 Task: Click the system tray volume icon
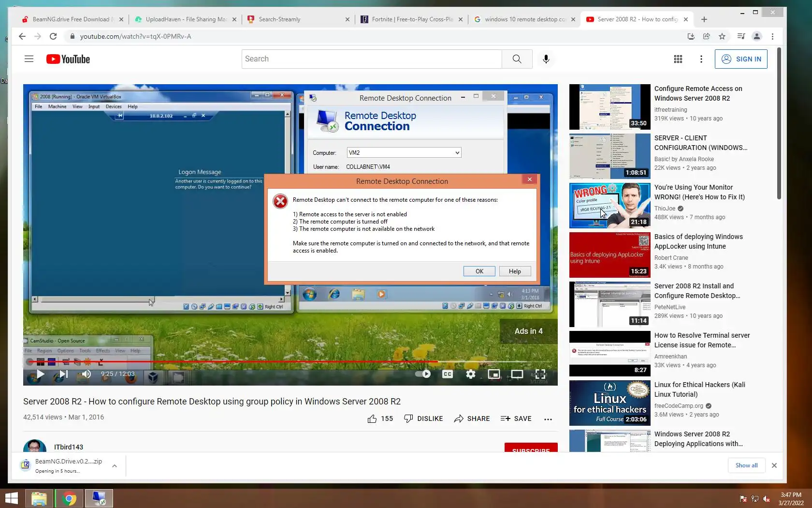click(766, 499)
